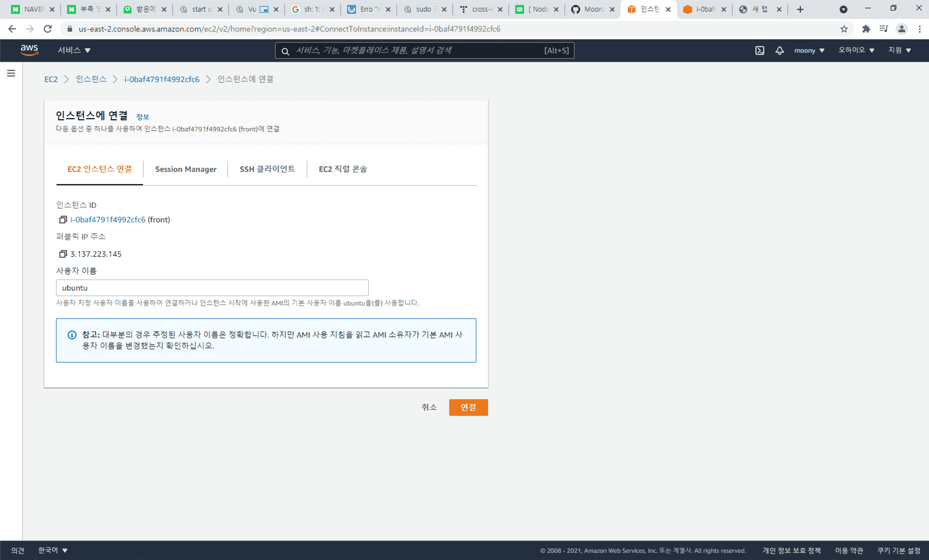929x560 pixels.
Task: Open the moony account dropdown
Action: (809, 50)
